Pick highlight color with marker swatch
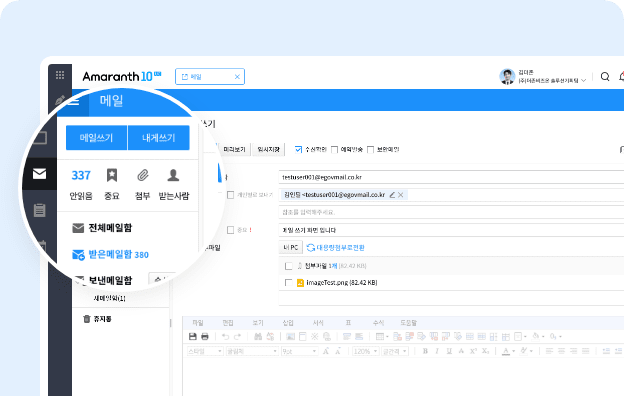This screenshot has width=624, height=396. click(524, 351)
